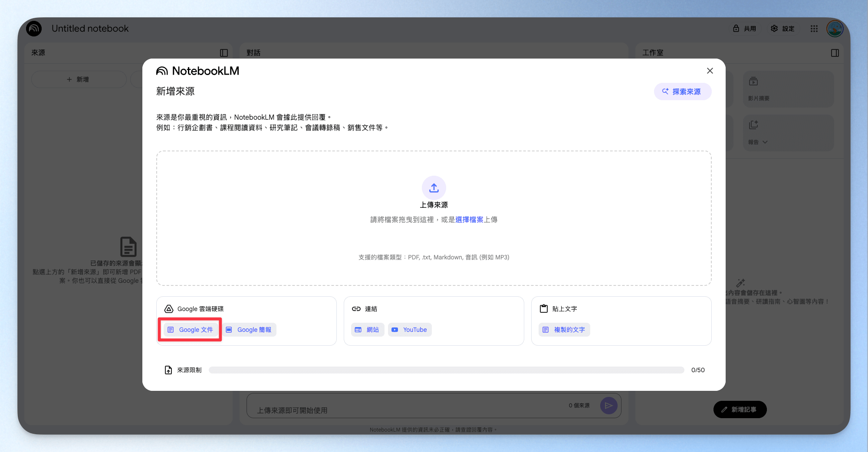Screen dimensions: 868x452
Task: Click the 探索來源 button
Action: [x=683, y=92]
